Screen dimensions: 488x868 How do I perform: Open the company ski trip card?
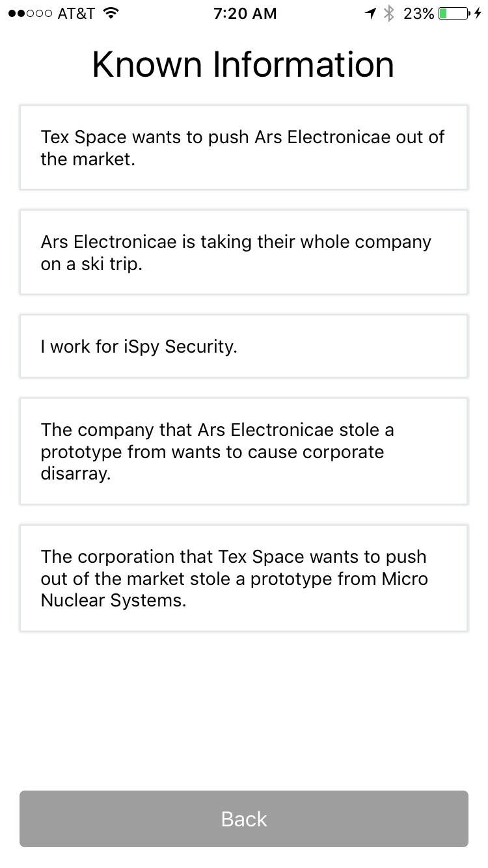pyautogui.click(x=243, y=252)
